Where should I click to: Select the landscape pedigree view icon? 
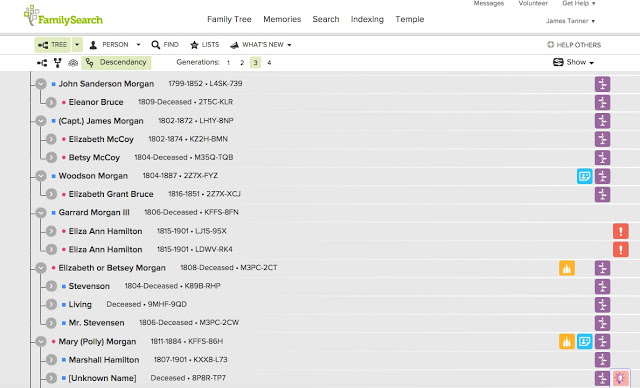(x=42, y=63)
